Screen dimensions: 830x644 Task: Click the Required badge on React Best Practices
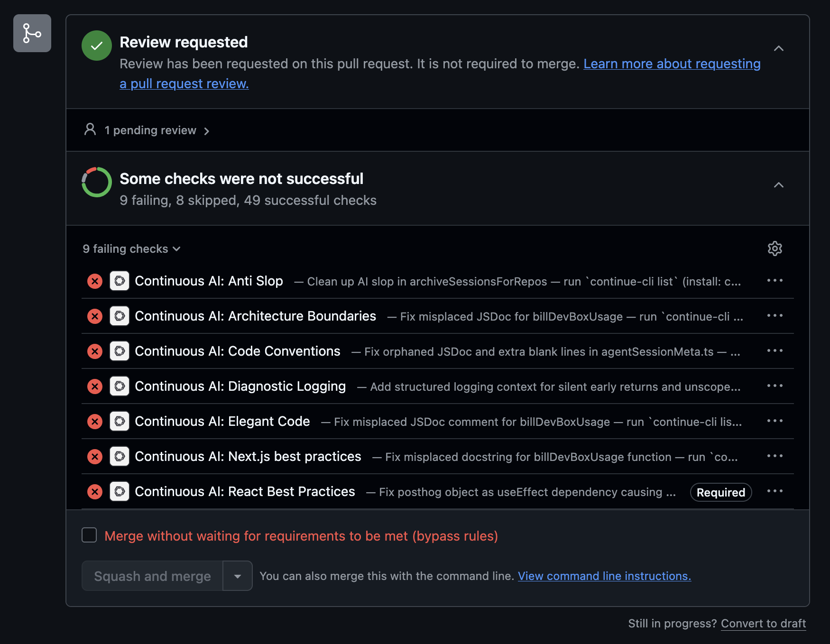720,492
